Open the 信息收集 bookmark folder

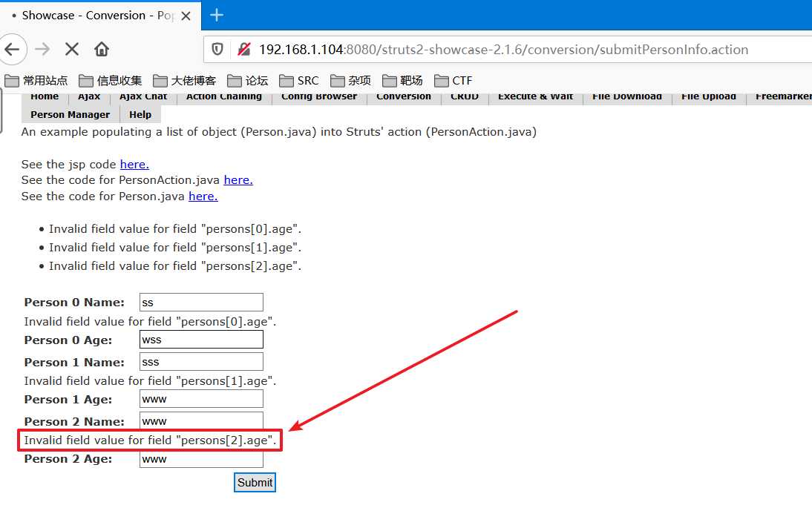[111, 81]
